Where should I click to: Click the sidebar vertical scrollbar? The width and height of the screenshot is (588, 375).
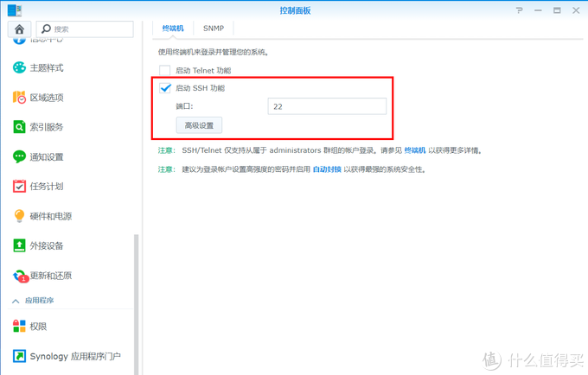tap(136, 304)
